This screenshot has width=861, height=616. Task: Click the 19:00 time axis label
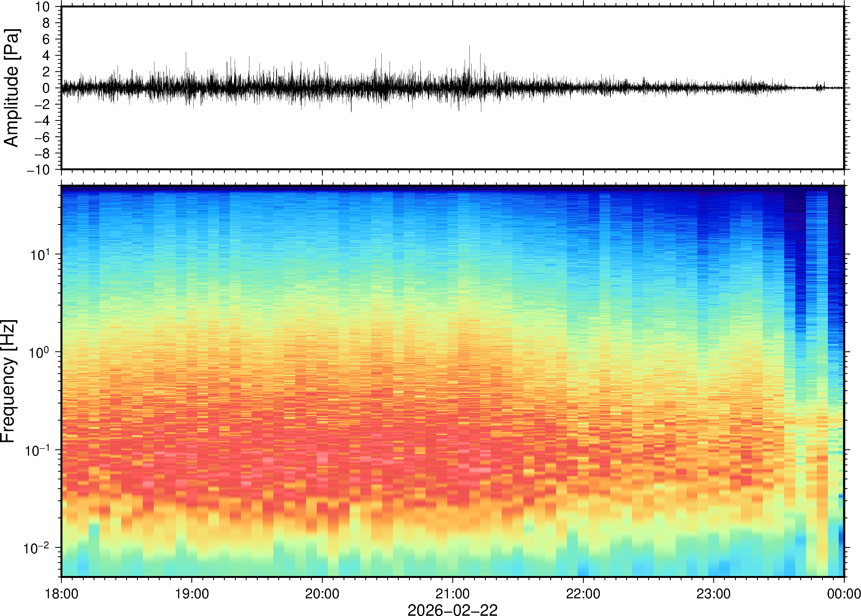[x=192, y=594]
